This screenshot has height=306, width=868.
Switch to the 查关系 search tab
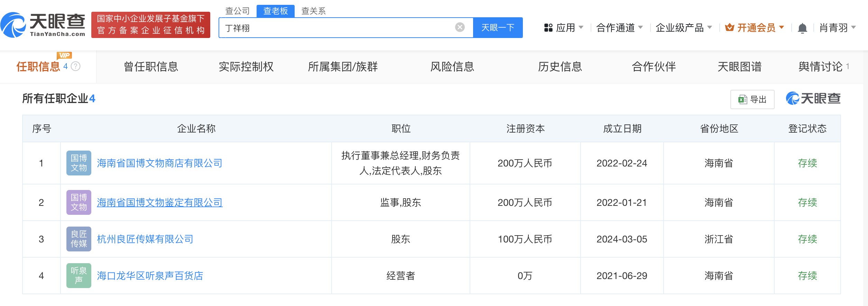(x=313, y=11)
